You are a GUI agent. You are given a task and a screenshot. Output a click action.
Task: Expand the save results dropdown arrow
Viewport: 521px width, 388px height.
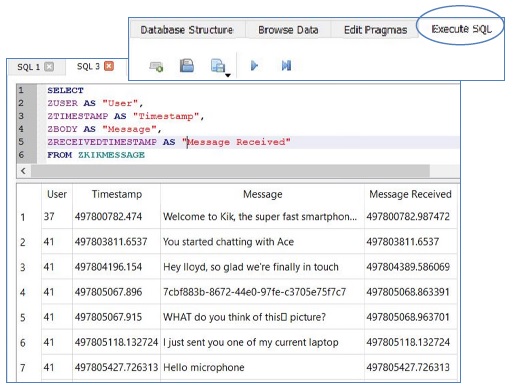tap(228, 75)
